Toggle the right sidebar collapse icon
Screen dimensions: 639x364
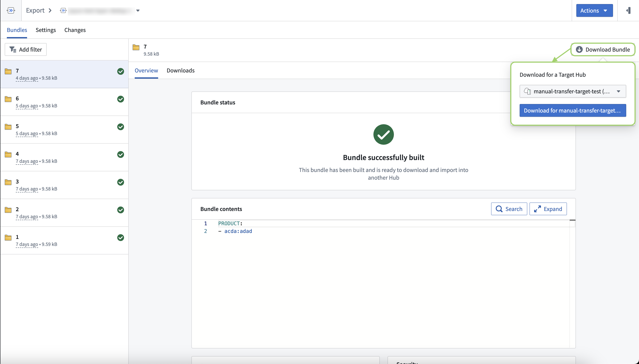click(628, 10)
